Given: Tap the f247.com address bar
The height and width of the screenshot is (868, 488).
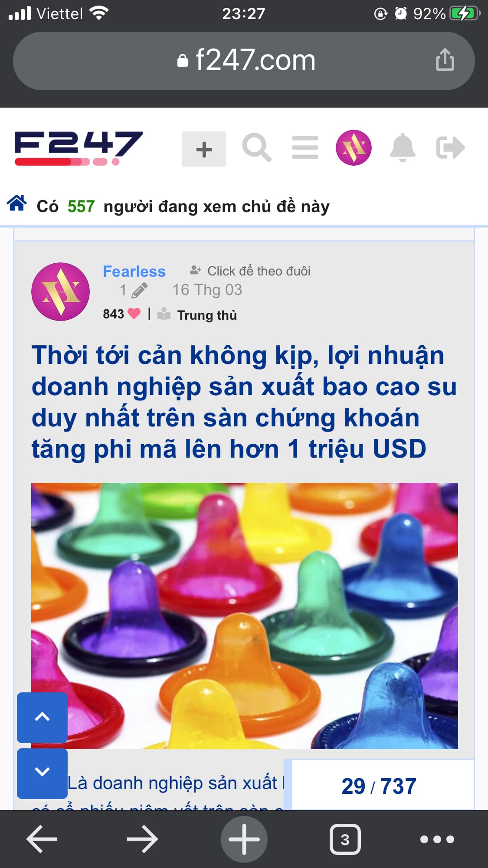Looking at the screenshot, I should (x=244, y=61).
